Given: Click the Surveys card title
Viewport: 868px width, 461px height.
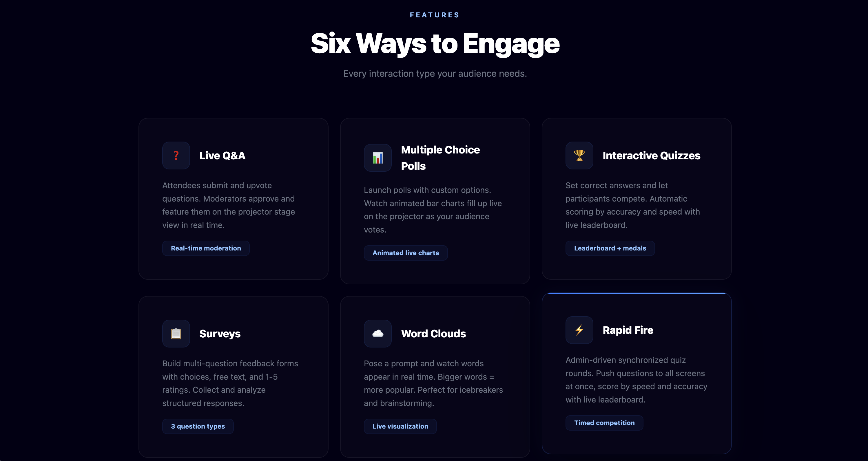Looking at the screenshot, I should coord(220,334).
